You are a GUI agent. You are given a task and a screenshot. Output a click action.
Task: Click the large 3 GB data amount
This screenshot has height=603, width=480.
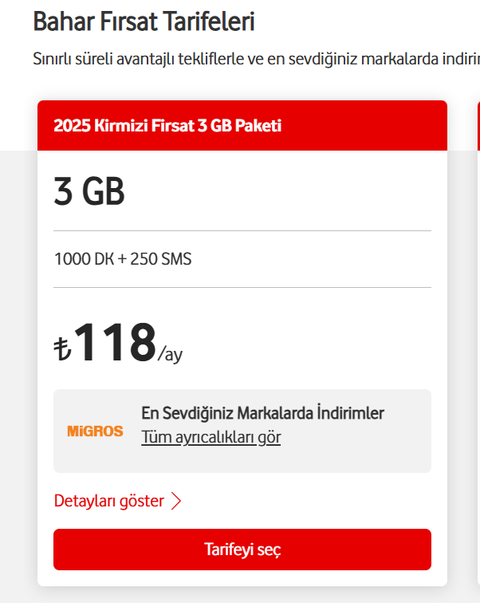(89, 191)
